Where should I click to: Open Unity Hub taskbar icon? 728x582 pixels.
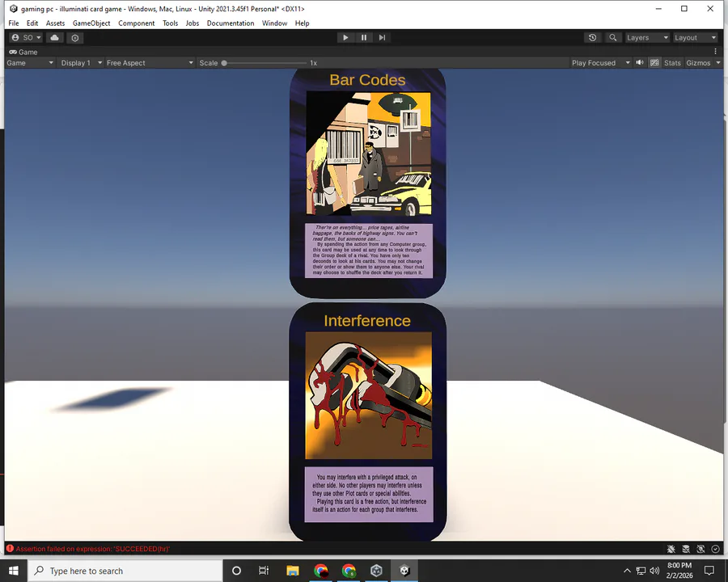[x=376, y=571]
